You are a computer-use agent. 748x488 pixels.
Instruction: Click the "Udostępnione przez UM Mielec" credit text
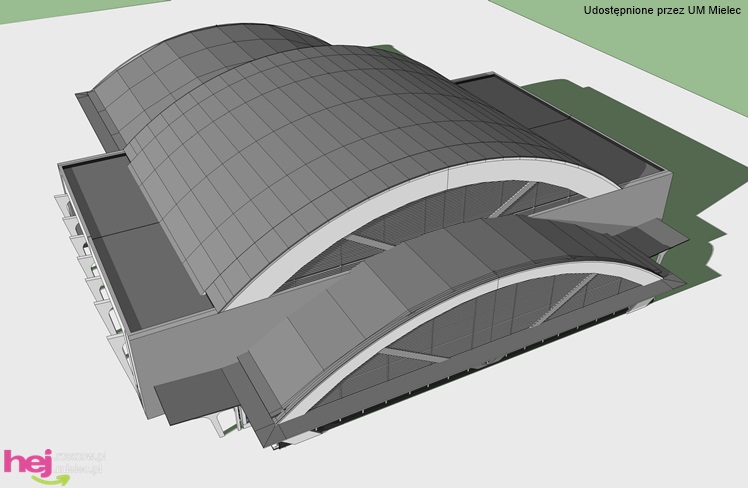(662, 10)
